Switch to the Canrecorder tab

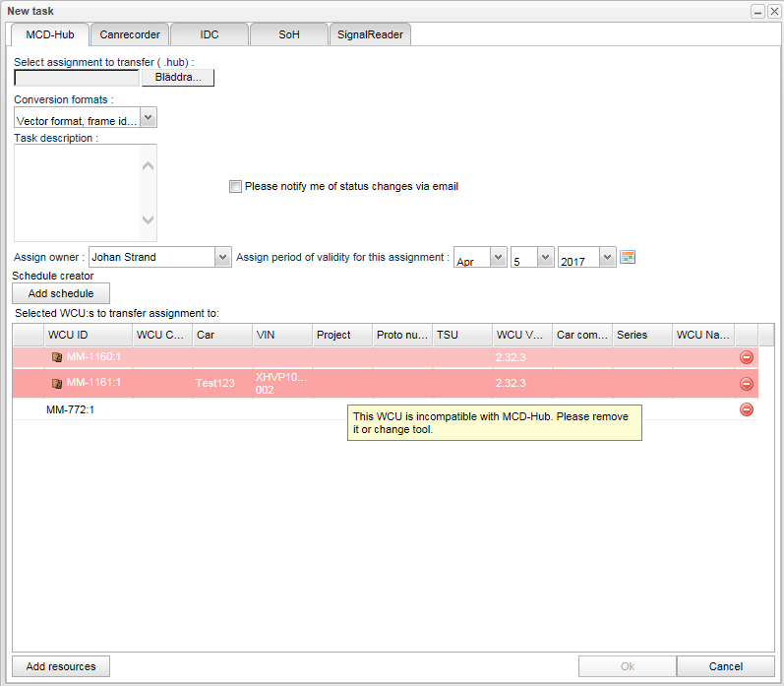tap(130, 34)
